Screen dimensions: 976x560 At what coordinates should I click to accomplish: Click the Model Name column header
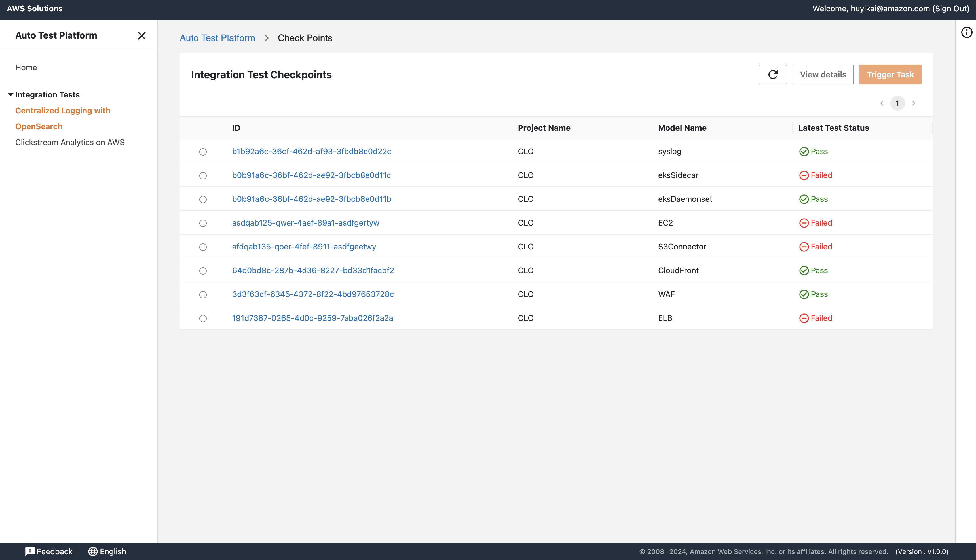pos(682,128)
